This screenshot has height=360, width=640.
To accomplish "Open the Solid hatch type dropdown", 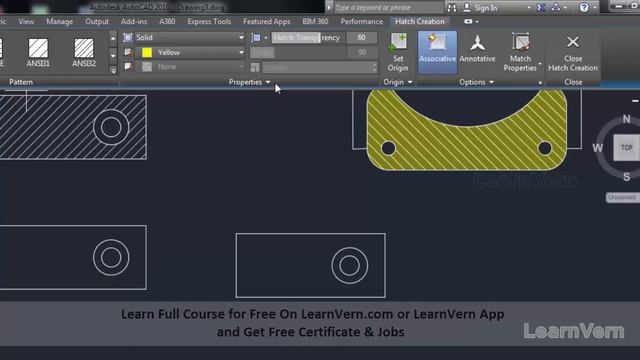I will point(241,38).
